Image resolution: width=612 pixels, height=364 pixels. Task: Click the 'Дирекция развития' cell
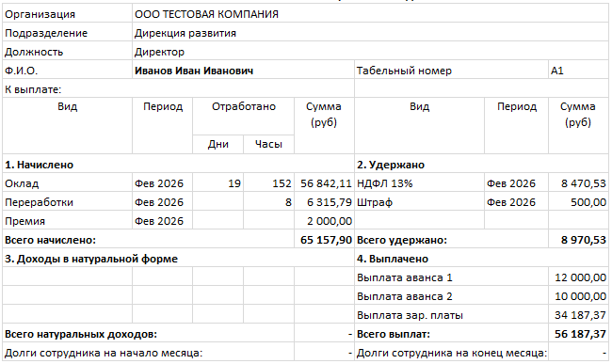pyautogui.click(x=370, y=33)
